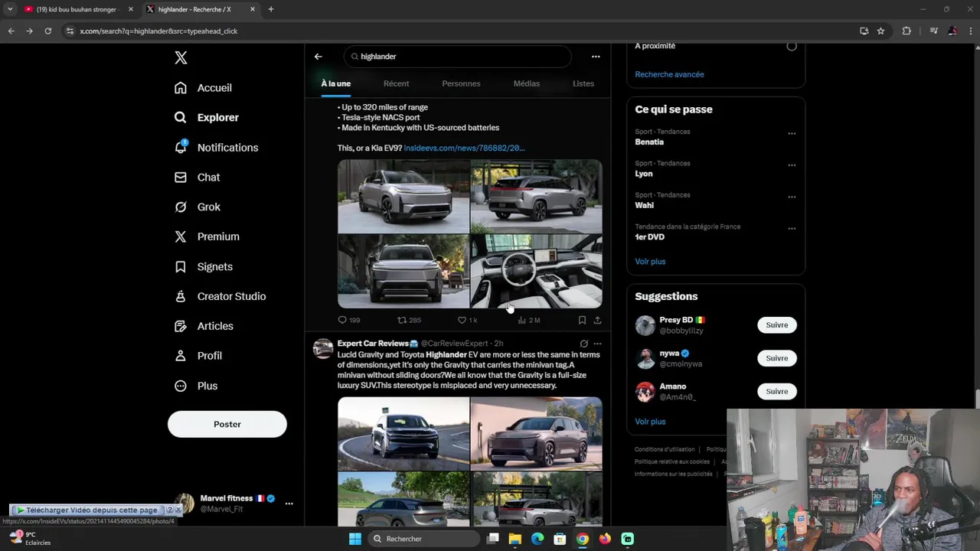980x551 pixels.
Task: Reload page with browser refresh icon
Action: coord(47,31)
